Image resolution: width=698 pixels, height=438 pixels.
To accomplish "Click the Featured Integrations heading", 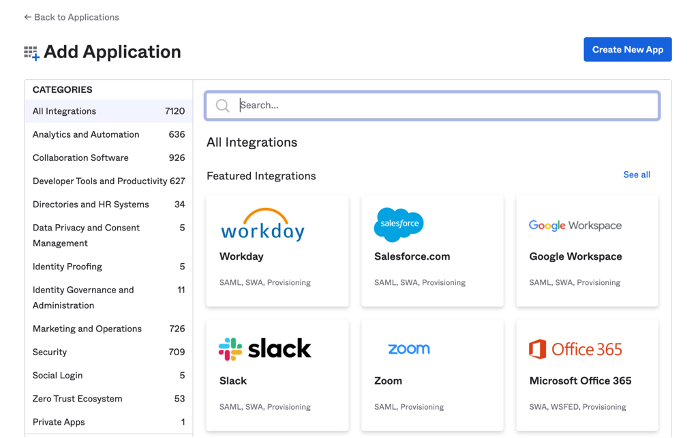I will 261,176.
